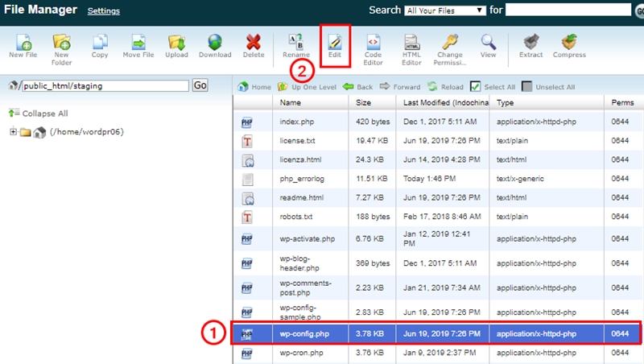
Task: Expand the /home/wordpr06 tree node
Action: pos(13,131)
